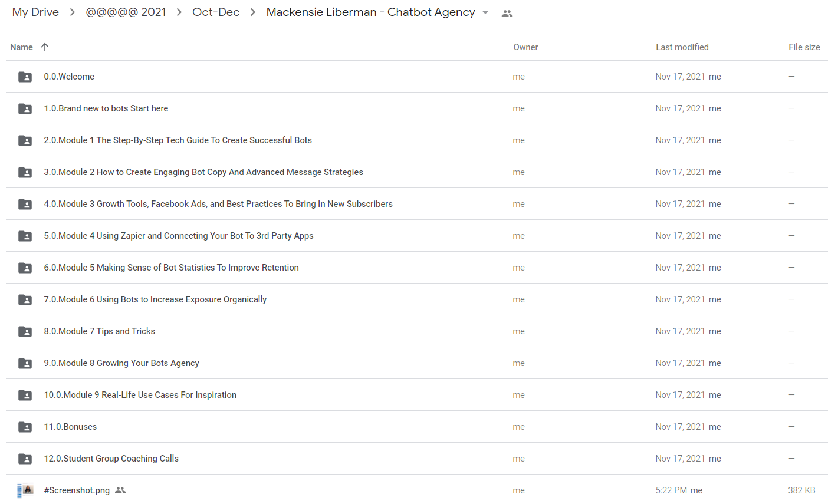Click folder icon beside 10.0.Module 9
Viewport: 828px width, 504px height.
(25, 395)
